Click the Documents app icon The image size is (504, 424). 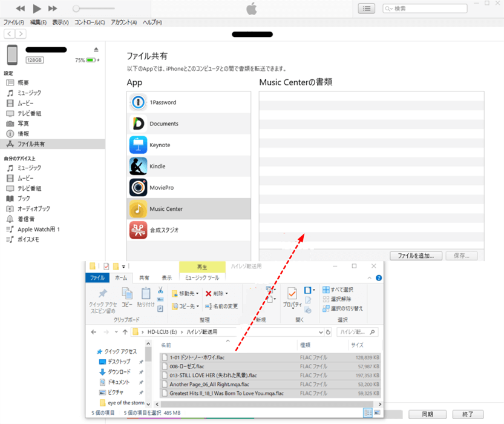138,124
